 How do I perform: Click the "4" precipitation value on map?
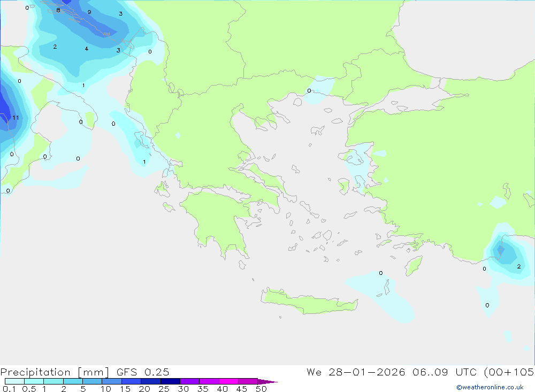tap(87, 49)
